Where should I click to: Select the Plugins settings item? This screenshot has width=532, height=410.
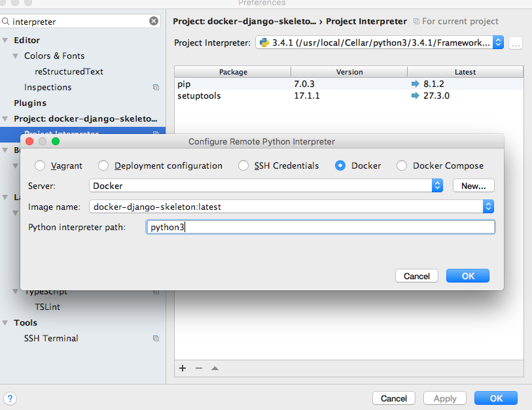click(30, 103)
